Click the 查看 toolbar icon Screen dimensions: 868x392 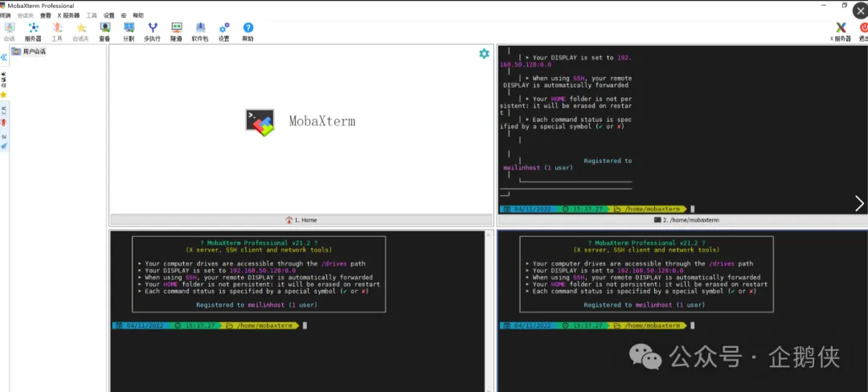[104, 31]
